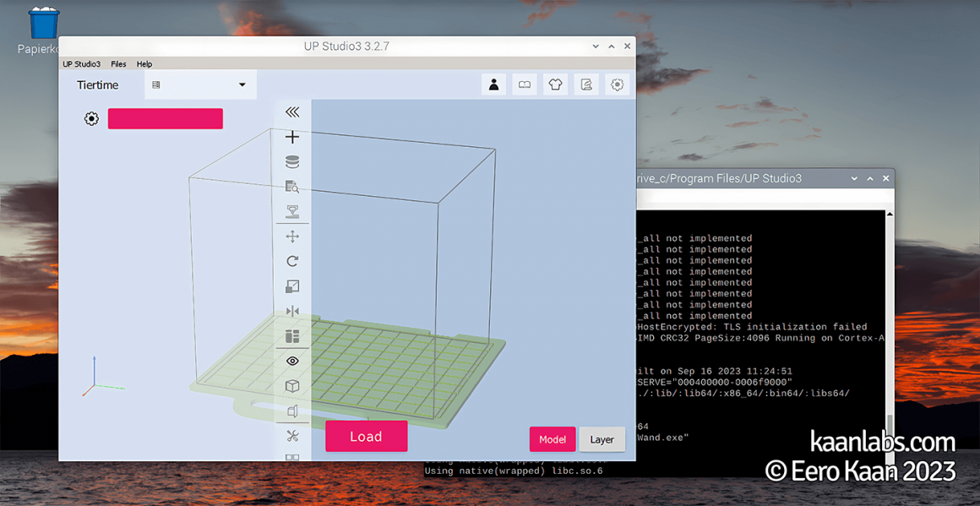Toggle the eye view visibility icon

pyautogui.click(x=292, y=362)
